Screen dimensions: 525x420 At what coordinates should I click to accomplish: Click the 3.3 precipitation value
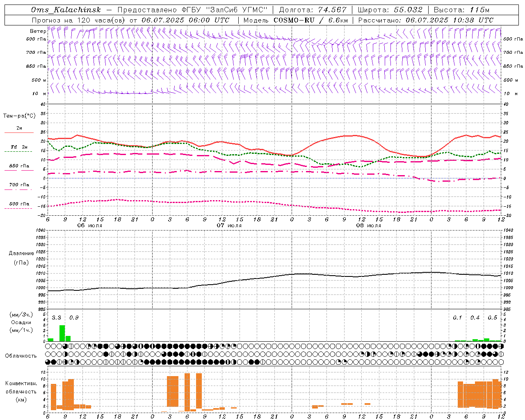pos(56,318)
